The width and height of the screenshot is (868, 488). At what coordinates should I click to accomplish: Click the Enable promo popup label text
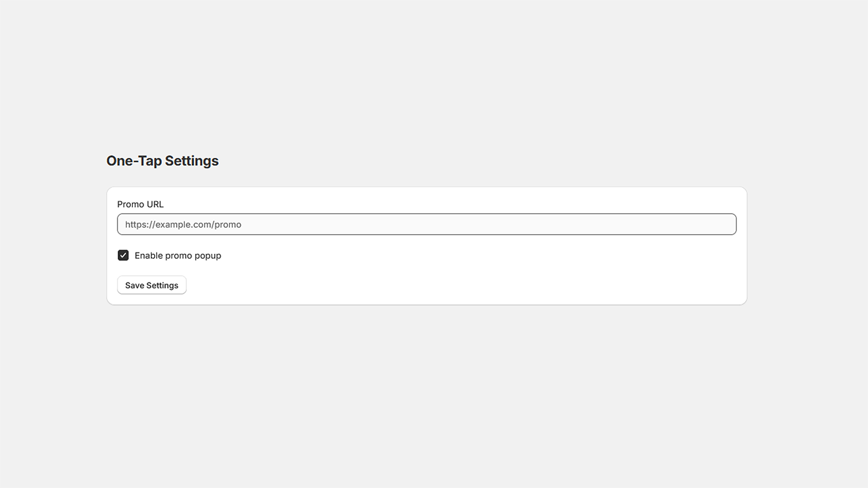coord(177,255)
